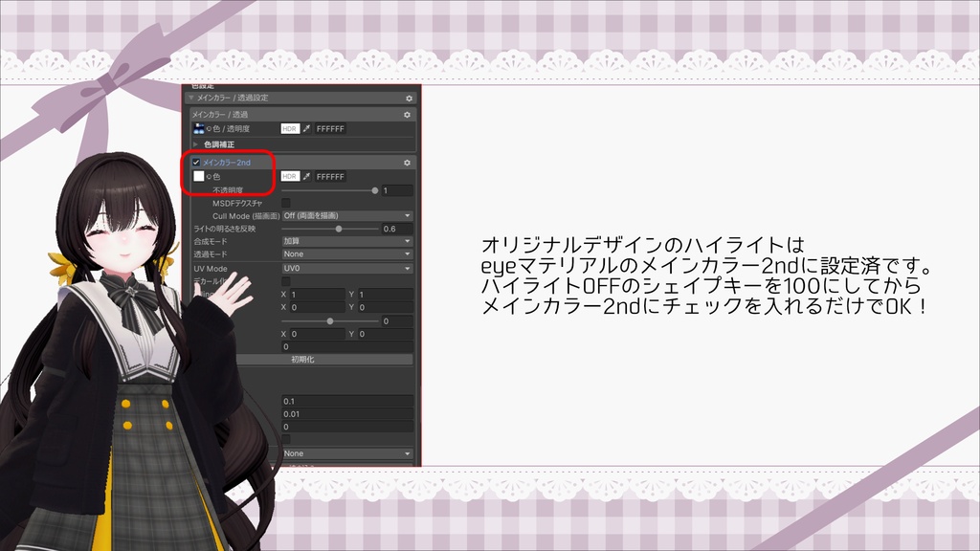Viewport: 980px width, 551px height.
Task: Open the 透過モード dropdown showing None
Action: (x=346, y=254)
